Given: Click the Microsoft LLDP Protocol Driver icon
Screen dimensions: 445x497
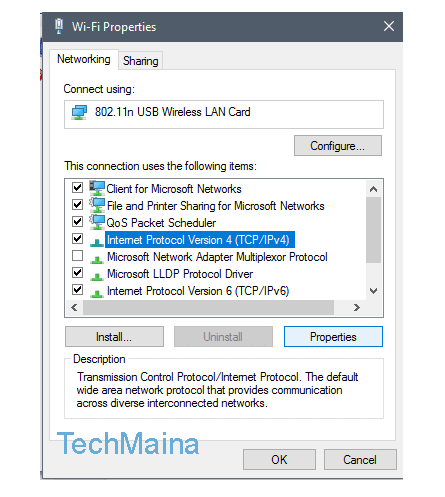Looking at the screenshot, I should [x=97, y=276].
